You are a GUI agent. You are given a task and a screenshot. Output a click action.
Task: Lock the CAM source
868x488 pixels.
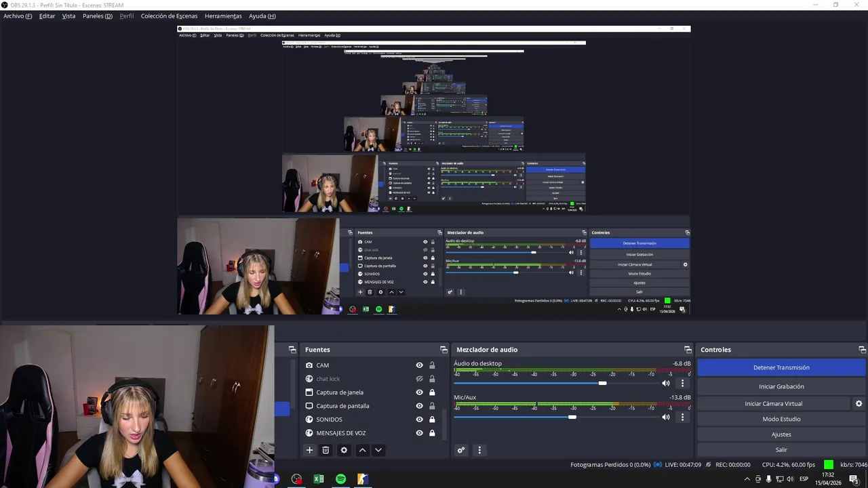[432, 365]
